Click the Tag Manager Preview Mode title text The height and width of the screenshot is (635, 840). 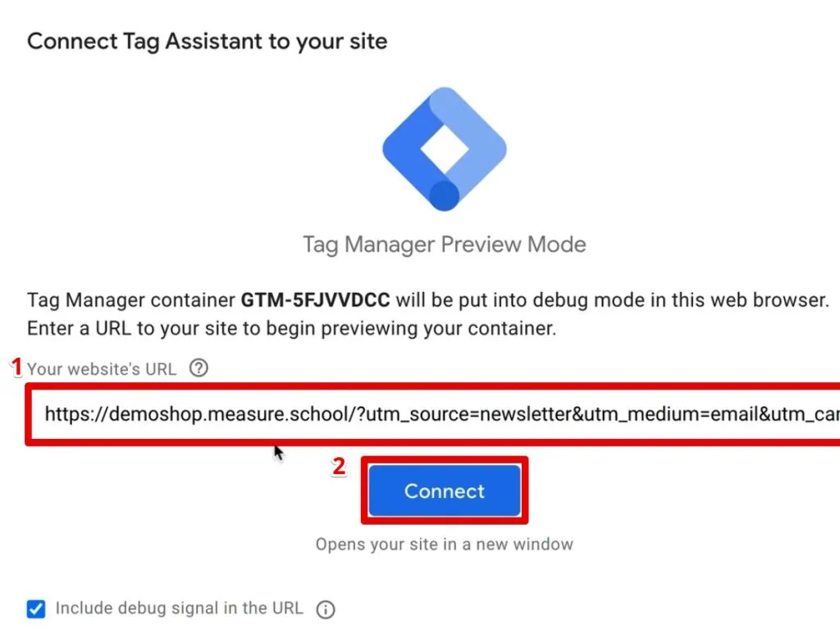443,244
